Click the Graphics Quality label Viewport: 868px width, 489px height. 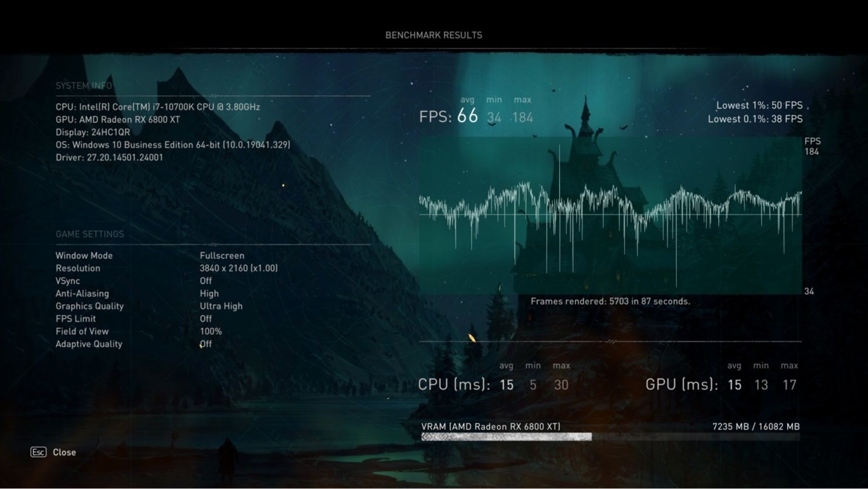90,306
